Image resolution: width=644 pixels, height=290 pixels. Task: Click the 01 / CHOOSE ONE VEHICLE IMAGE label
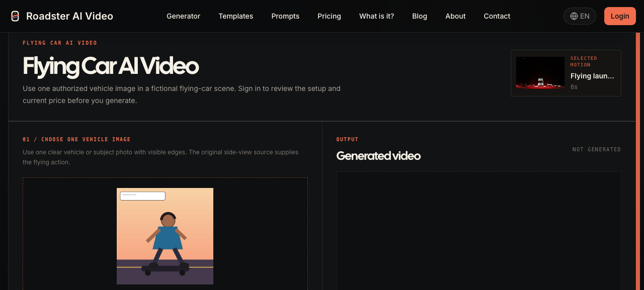pyautogui.click(x=76, y=140)
